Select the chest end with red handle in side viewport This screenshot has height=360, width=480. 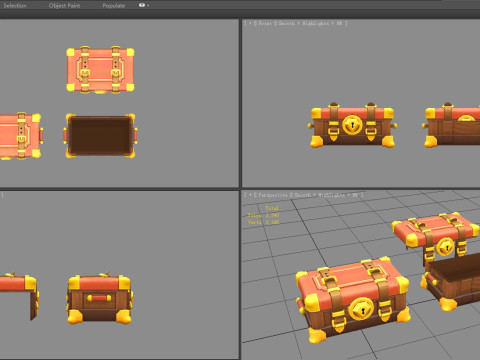click(x=99, y=298)
